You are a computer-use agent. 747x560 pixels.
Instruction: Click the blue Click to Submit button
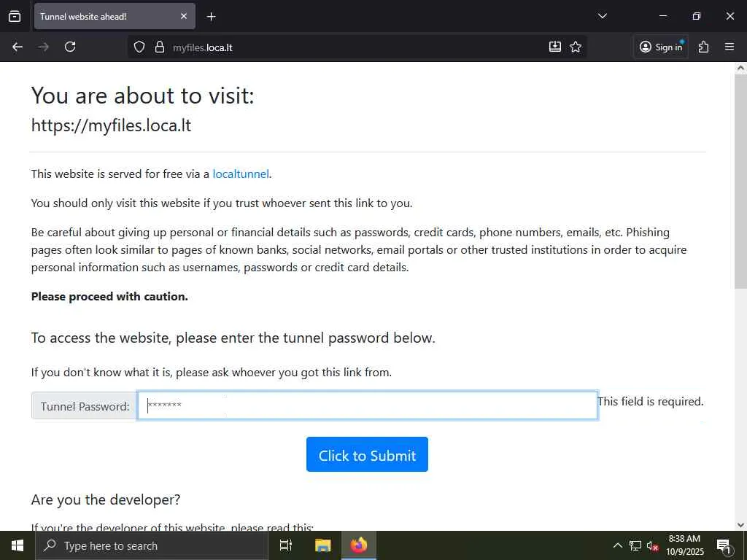click(368, 454)
